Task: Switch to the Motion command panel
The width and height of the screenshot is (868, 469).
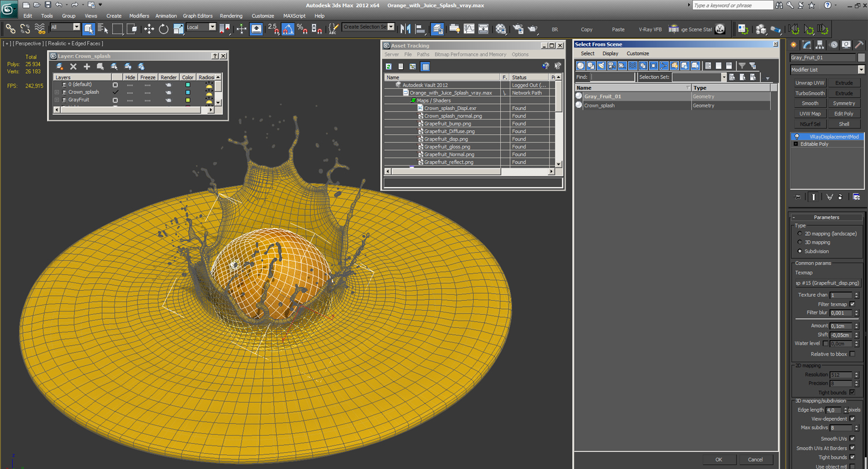Action: 833,45
